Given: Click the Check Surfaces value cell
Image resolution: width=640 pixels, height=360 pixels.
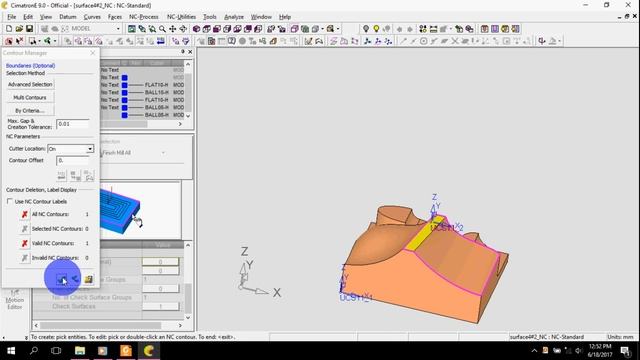Looking at the screenshot, I should (x=160, y=306).
